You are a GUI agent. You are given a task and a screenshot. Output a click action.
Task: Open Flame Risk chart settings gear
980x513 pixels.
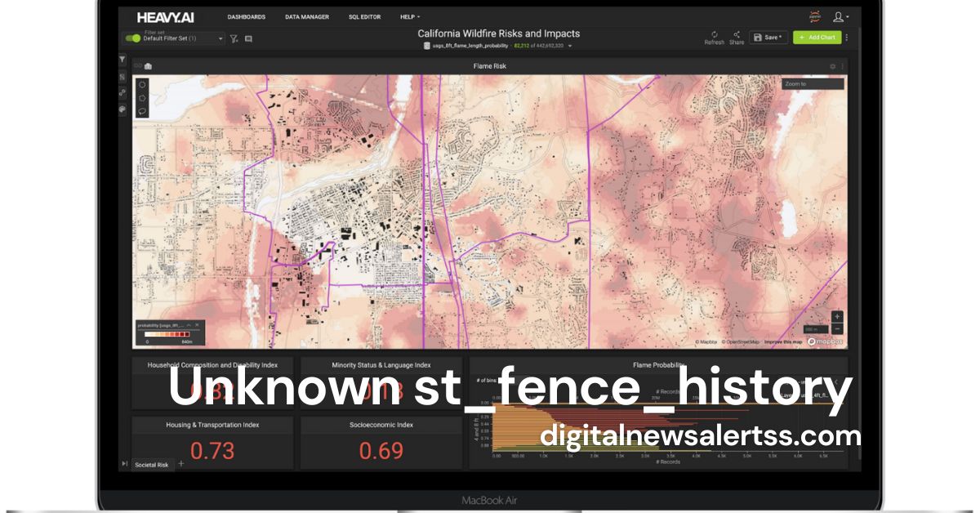[833, 66]
